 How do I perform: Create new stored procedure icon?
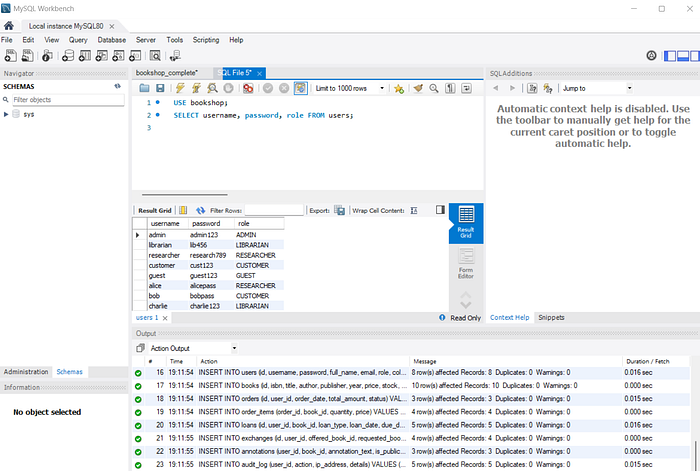118,56
